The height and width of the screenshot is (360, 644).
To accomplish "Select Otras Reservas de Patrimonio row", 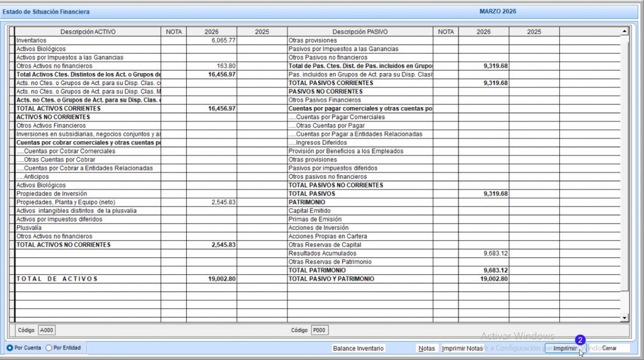I will 360,262.
